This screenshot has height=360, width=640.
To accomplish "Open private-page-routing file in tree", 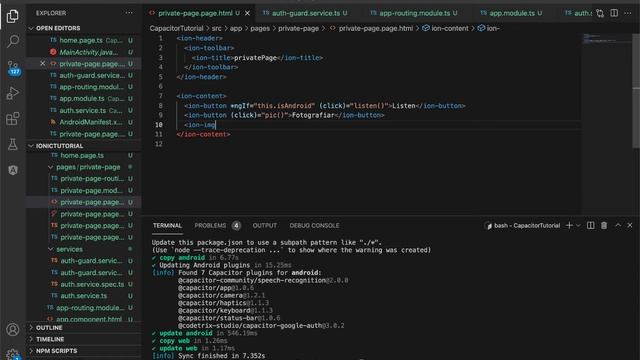I will point(84,178).
